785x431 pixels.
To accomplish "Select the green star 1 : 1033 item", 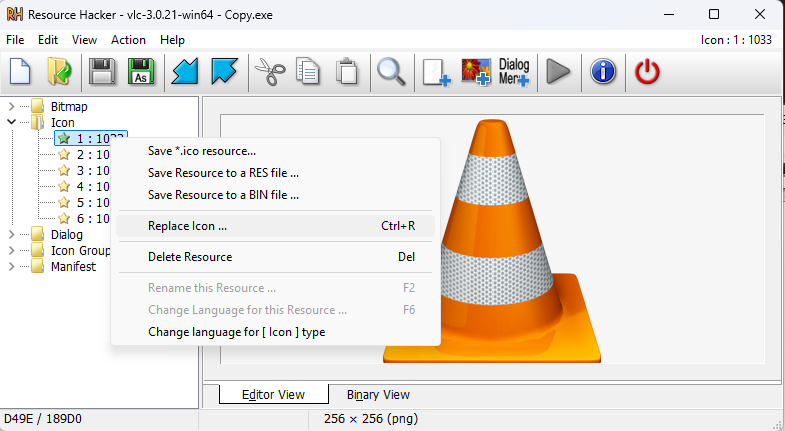I will pos(91,138).
